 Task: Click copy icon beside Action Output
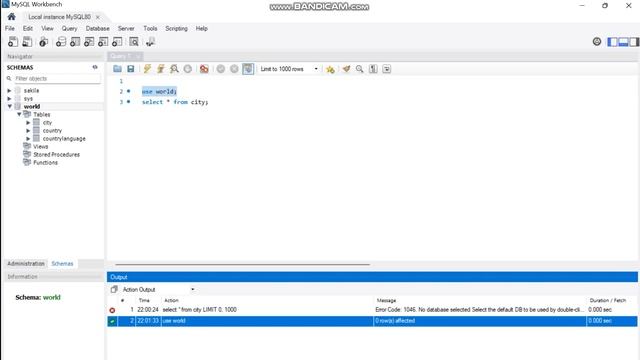point(114,289)
